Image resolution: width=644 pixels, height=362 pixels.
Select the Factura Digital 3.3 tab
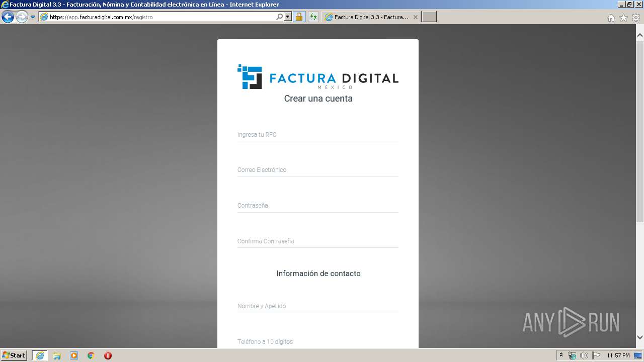pyautogui.click(x=370, y=17)
